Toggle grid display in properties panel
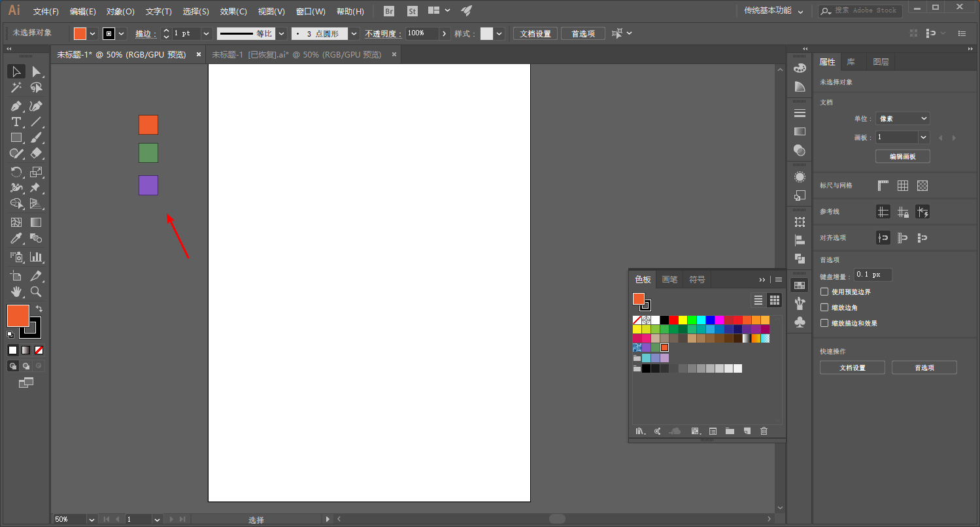 coord(903,186)
